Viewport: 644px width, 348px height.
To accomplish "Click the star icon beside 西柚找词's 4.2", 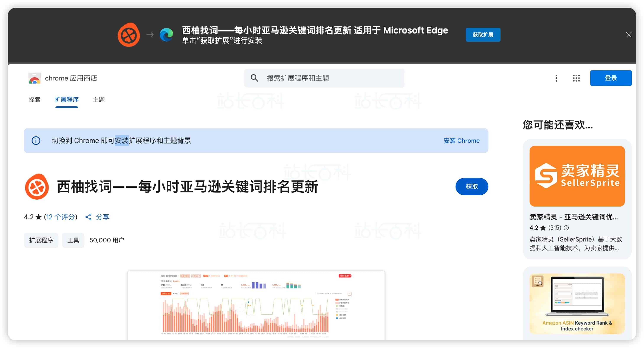I will (39, 217).
